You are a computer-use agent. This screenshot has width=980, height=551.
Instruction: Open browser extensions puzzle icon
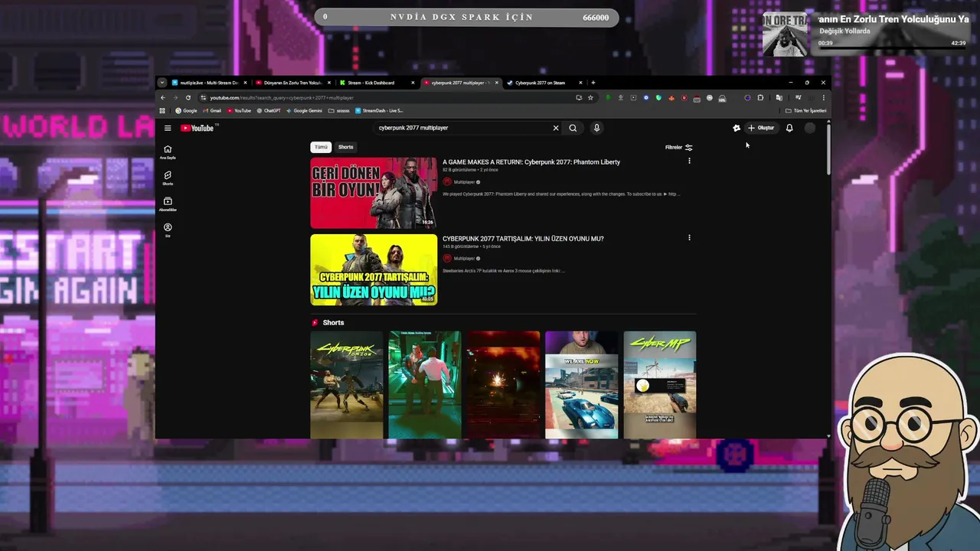(760, 98)
